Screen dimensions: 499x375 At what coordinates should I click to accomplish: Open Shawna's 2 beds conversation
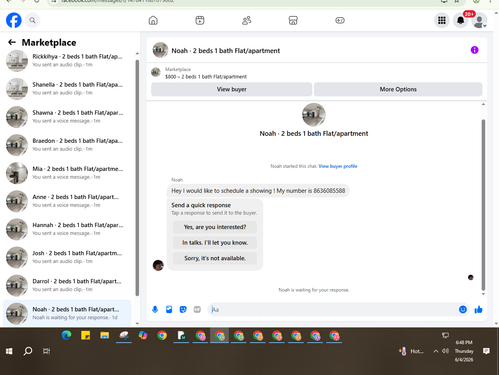tap(68, 117)
